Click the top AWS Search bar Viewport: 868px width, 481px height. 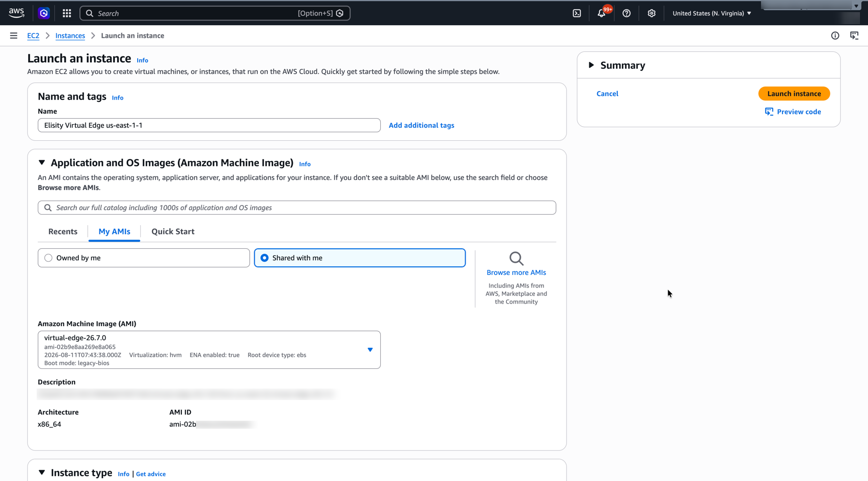pos(215,14)
